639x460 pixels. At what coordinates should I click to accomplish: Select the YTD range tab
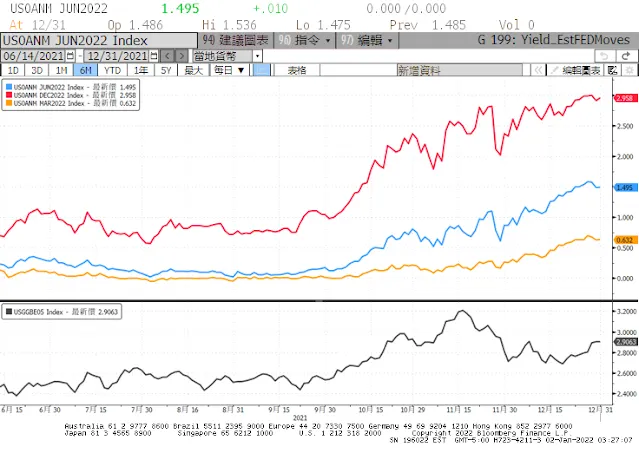click(112, 70)
